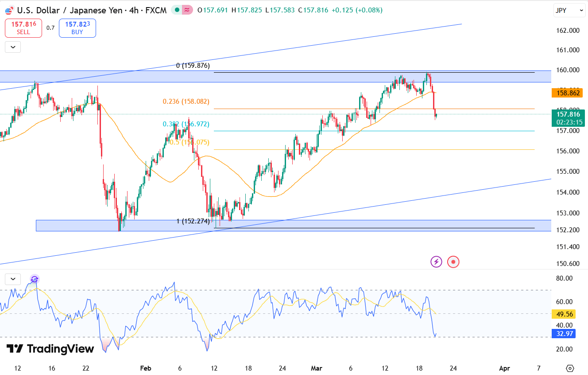
Task: Click the pink approximate-data indicator icon
Action: (x=187, y=10)
